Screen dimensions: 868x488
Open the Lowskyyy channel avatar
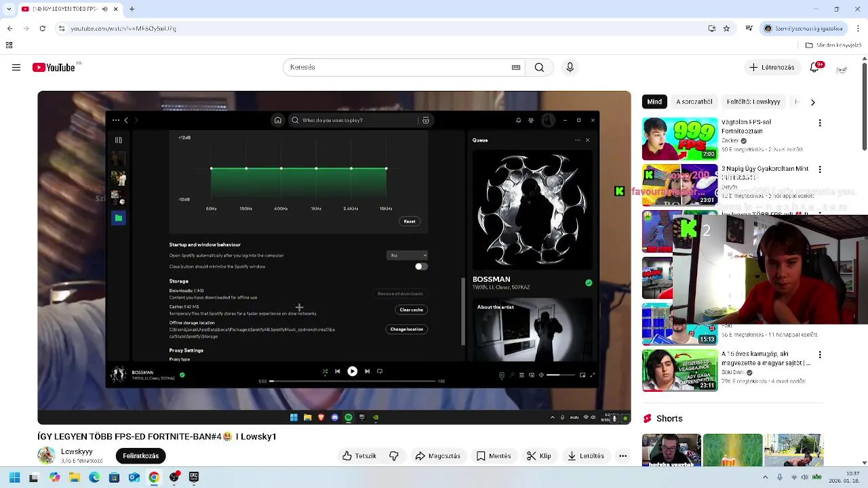pos(46,455)
